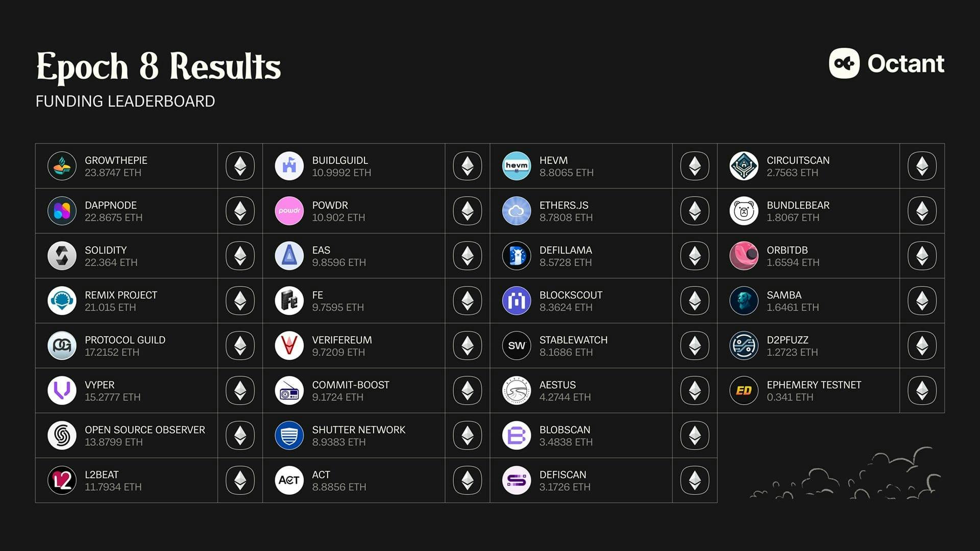
Task: Click the Dappnode project logo
Action: click(x=62, y=211)
